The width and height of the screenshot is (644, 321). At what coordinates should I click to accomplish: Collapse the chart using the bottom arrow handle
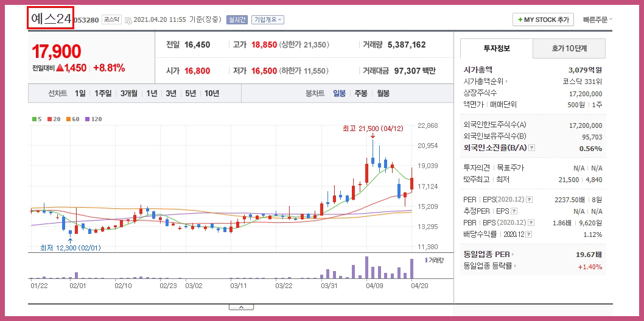pyautogui.click(x=241, y=306)
